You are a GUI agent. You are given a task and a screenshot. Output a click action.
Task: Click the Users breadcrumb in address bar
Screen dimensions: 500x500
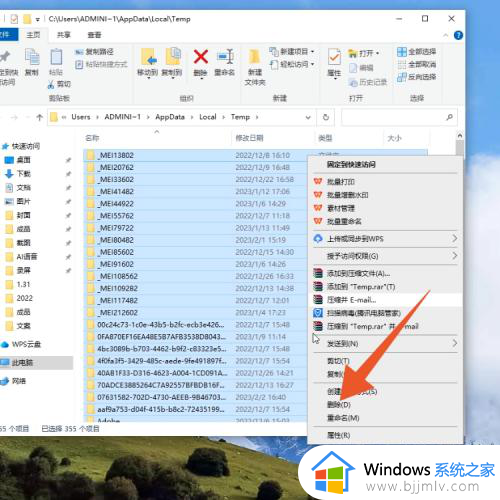tap(81, 117)
